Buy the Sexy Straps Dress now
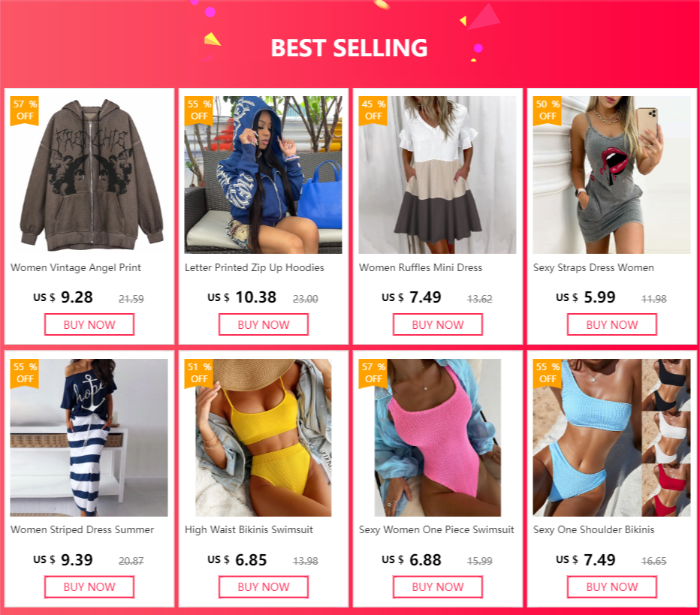Image resolution: width=700 pixels, height=615 pixels. coord(611,324)
